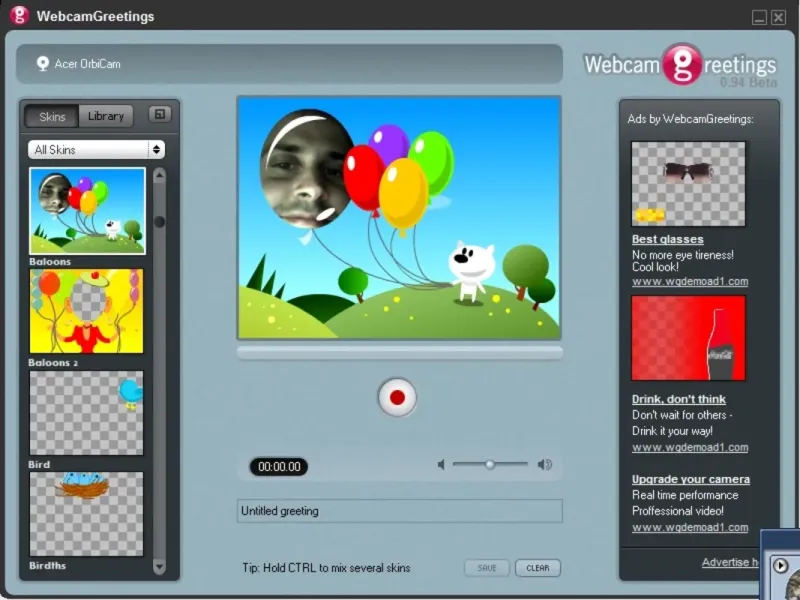This screenshot has height=600, width=800.
Task: Start recording with the red record button
Action: (x=397, y=397)
